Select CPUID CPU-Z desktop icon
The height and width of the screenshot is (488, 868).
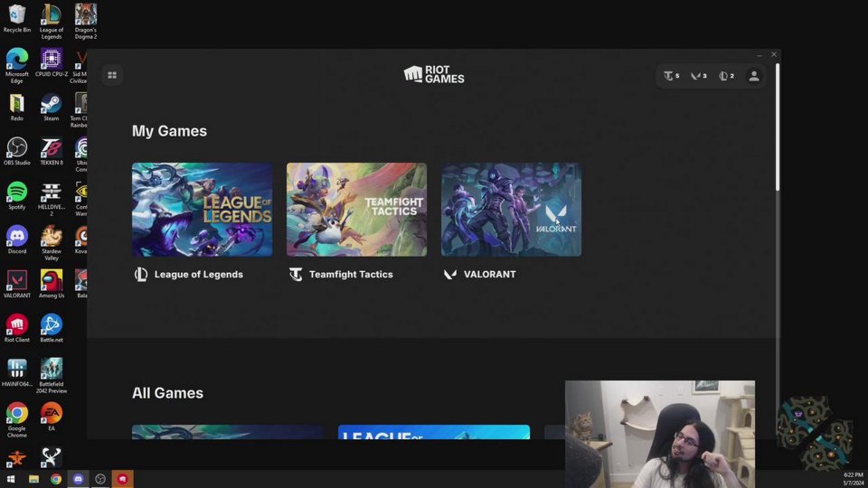point(52,62)
